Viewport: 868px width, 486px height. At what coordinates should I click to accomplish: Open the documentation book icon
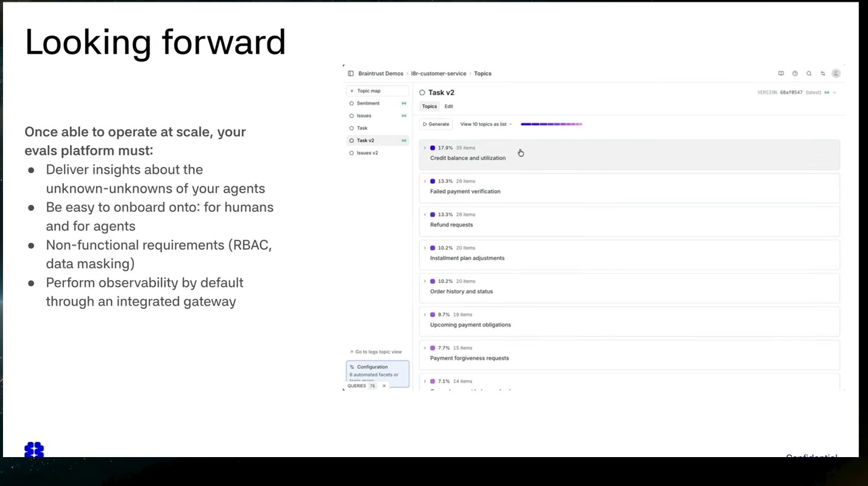781,73
